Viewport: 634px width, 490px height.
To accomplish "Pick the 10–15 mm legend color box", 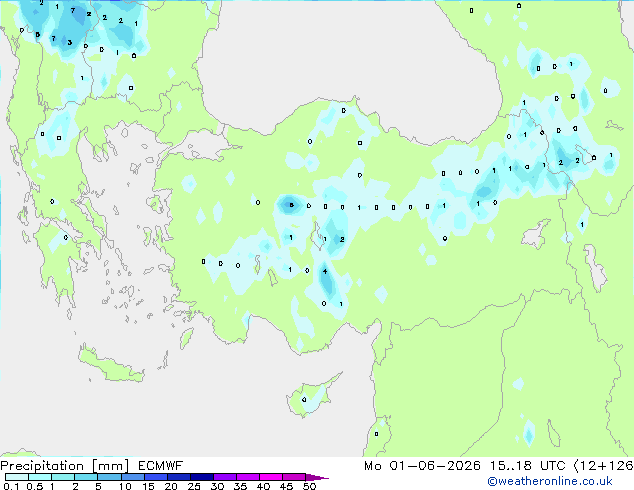I will click(x=132, y=477).
